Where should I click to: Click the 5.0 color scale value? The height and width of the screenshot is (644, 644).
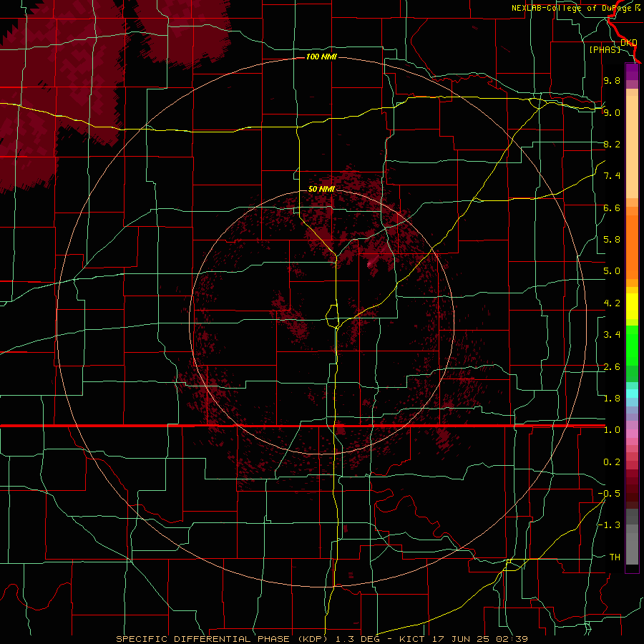click(x=612, y=271)
